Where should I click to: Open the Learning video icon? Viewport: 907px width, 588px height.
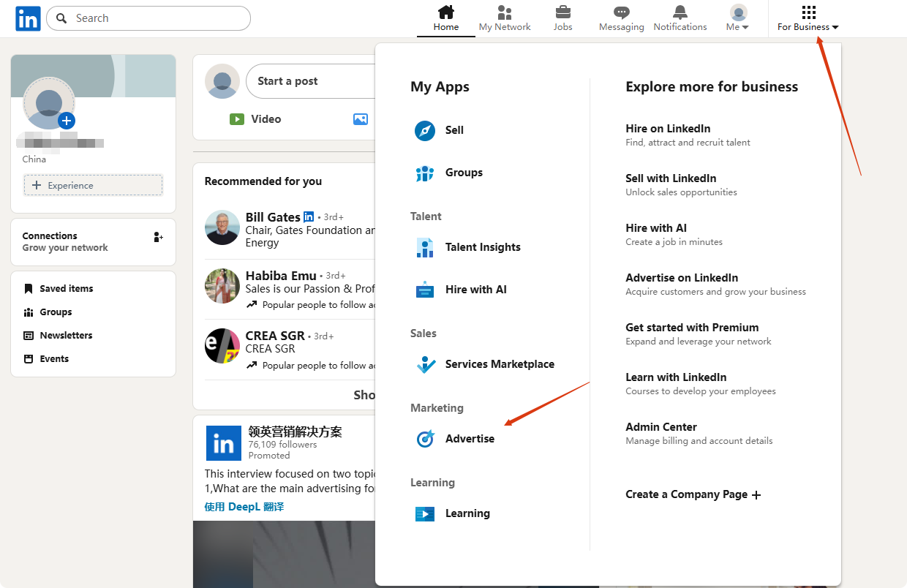[x=425, y=513]
